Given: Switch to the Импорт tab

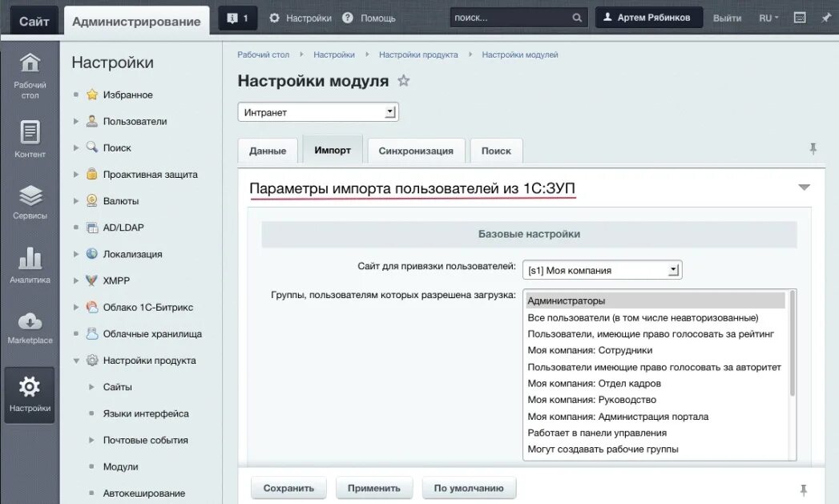Looking at the screenshot, I should click(x=333, y=150).
